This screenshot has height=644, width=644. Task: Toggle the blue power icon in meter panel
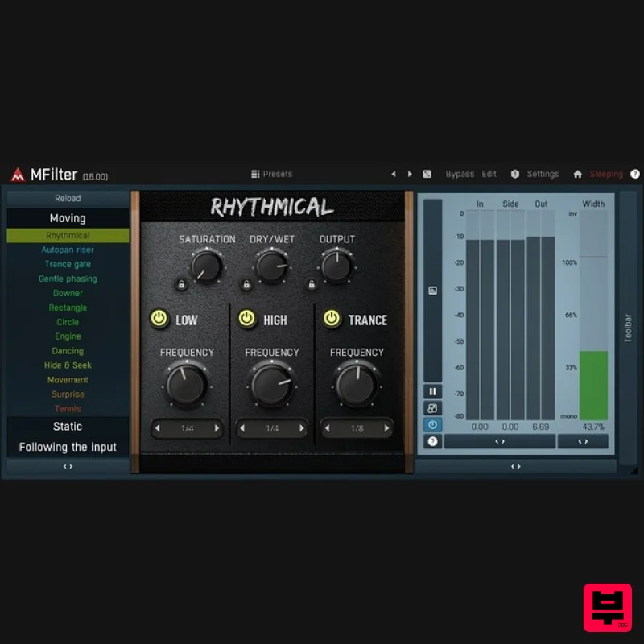coord(432,425)
